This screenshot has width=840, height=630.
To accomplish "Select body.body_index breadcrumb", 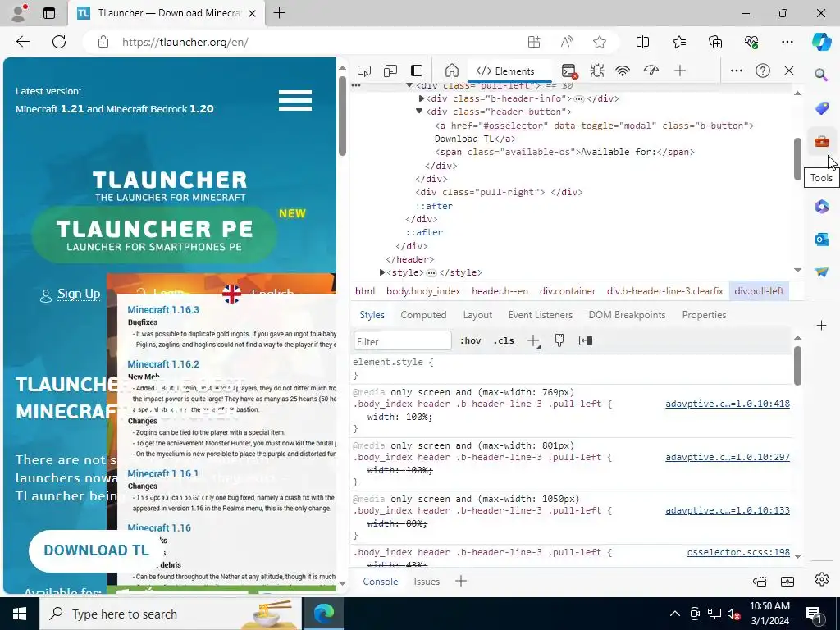I will point(423,291).
